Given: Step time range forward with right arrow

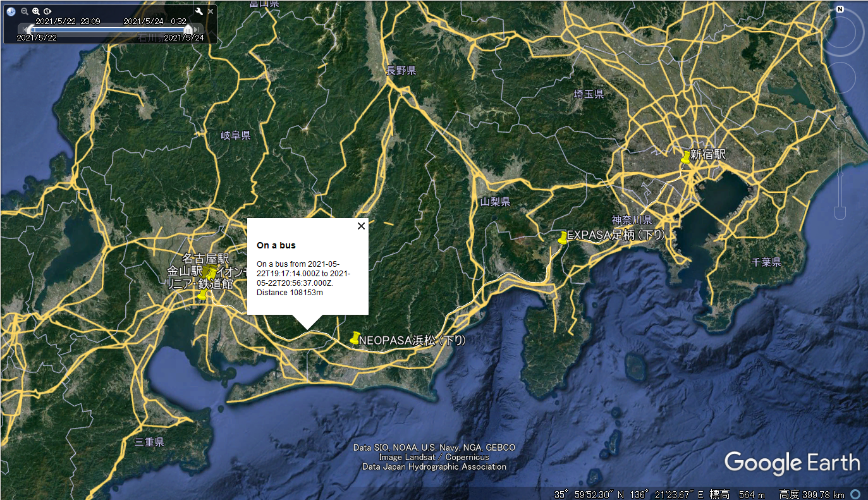Looking at the screenshot, I should 197,29.
